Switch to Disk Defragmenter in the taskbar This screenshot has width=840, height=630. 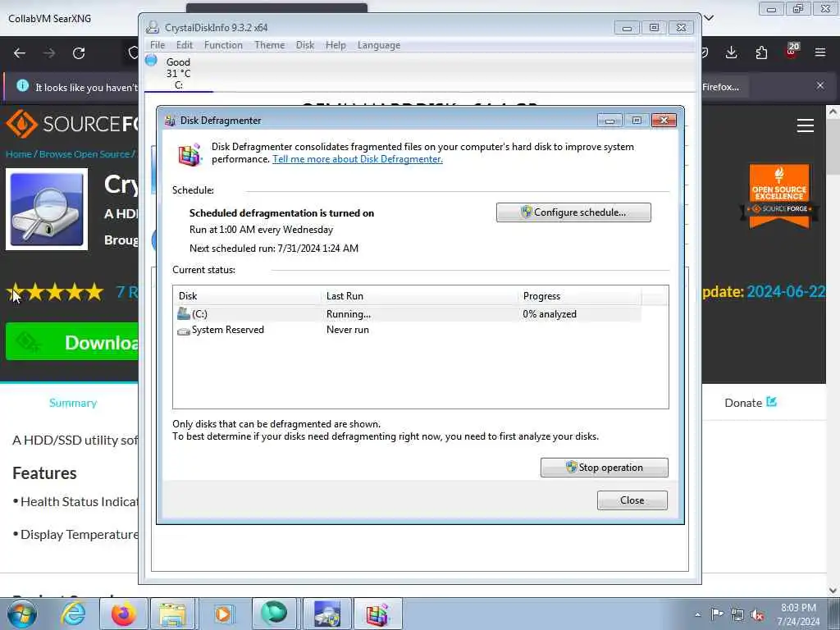pyautogui.click(x=377, y=614)
